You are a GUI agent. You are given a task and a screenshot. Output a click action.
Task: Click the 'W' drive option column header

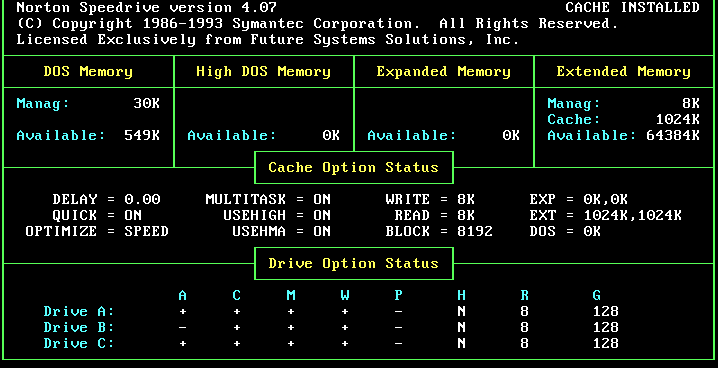[x=345, y=296]
